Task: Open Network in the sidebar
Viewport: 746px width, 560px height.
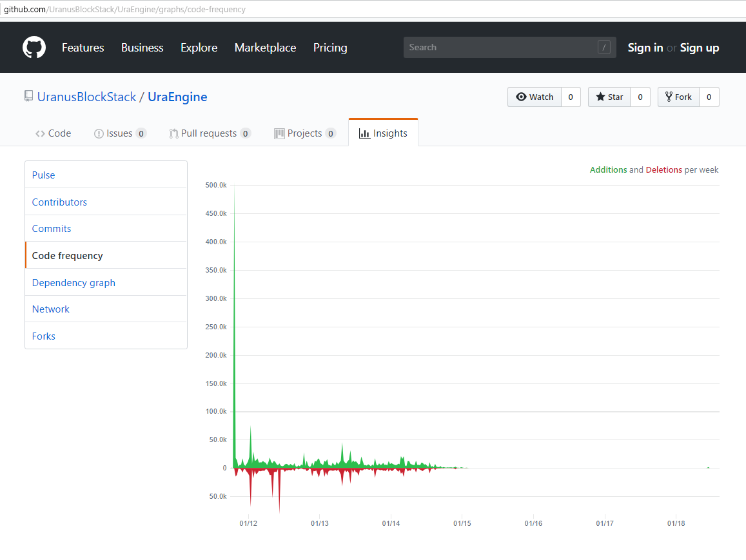Action: [106, 309]
